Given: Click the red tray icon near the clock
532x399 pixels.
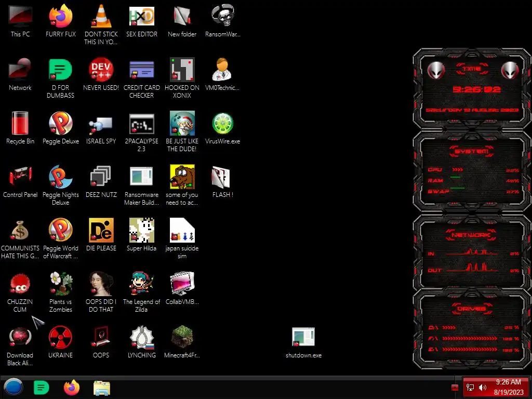Looking at the screenshot, I should click(x=455, y=388).
